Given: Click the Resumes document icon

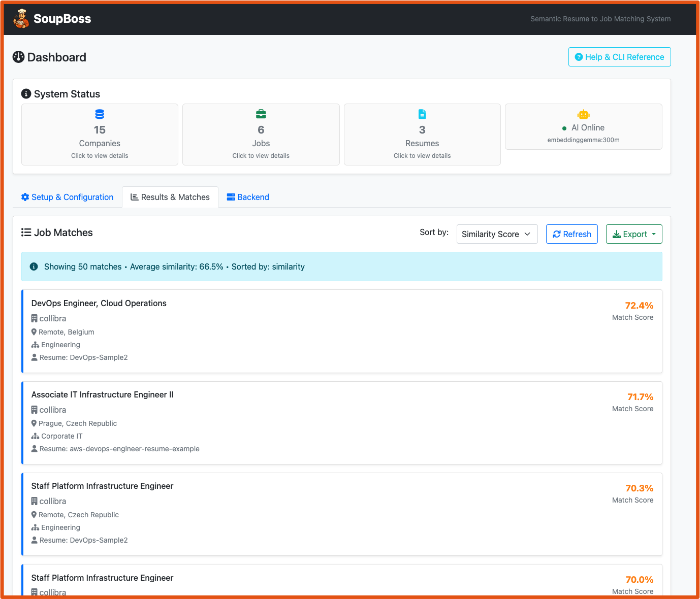Looking at the screenshot, I should 422,114.
